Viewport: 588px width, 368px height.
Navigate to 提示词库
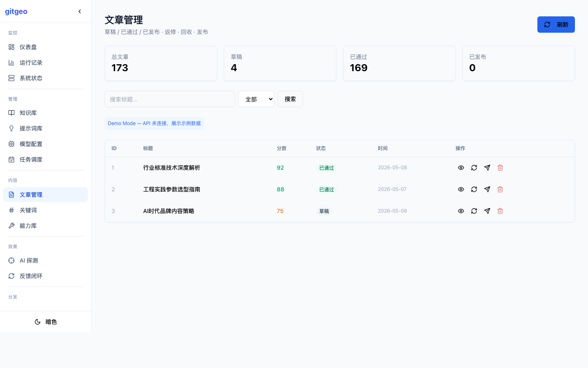click(x=45, y=128)
